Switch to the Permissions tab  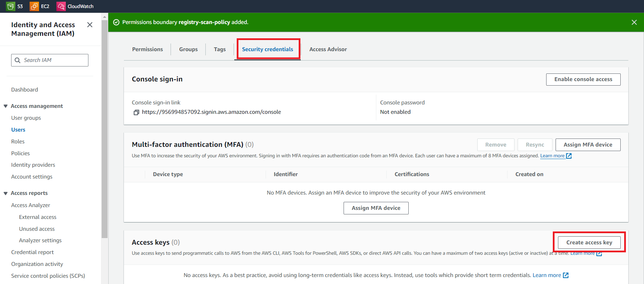click(x=147, y=49)
